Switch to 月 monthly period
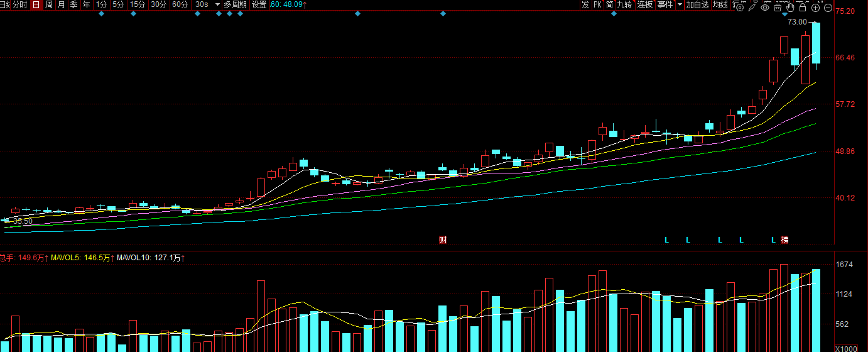Screen dimensions: 868x352 coord(61,4)
